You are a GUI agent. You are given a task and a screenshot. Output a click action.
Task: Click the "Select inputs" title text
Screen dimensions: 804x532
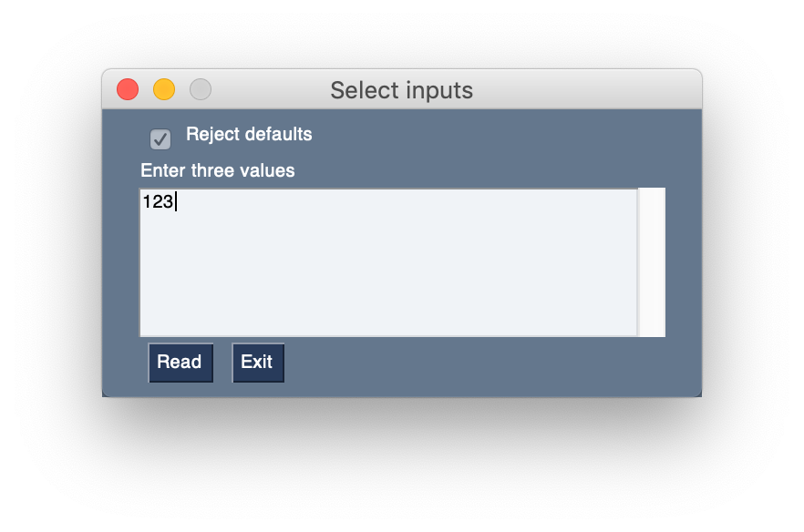[x=402, y=90]
